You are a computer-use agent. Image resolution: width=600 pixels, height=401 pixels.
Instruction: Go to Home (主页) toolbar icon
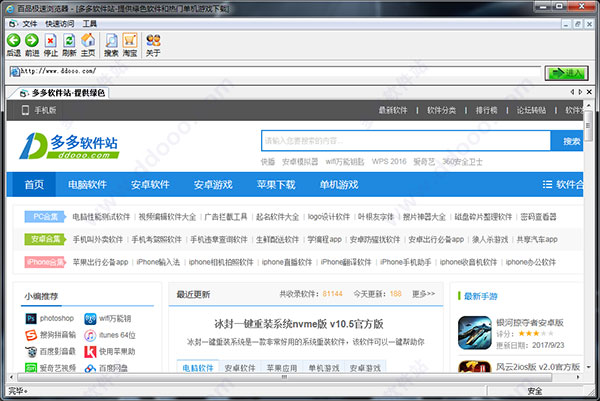(88, 41)
